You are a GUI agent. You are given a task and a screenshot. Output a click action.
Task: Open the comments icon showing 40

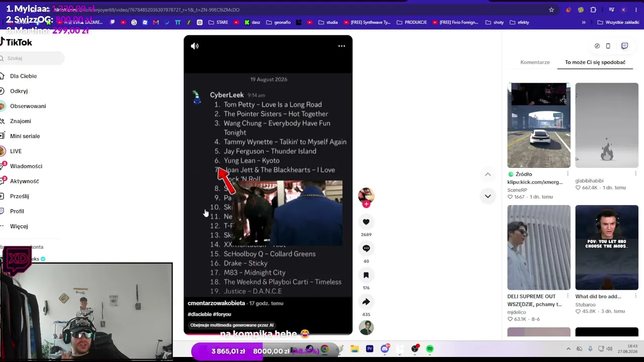(x=366, y=248)
